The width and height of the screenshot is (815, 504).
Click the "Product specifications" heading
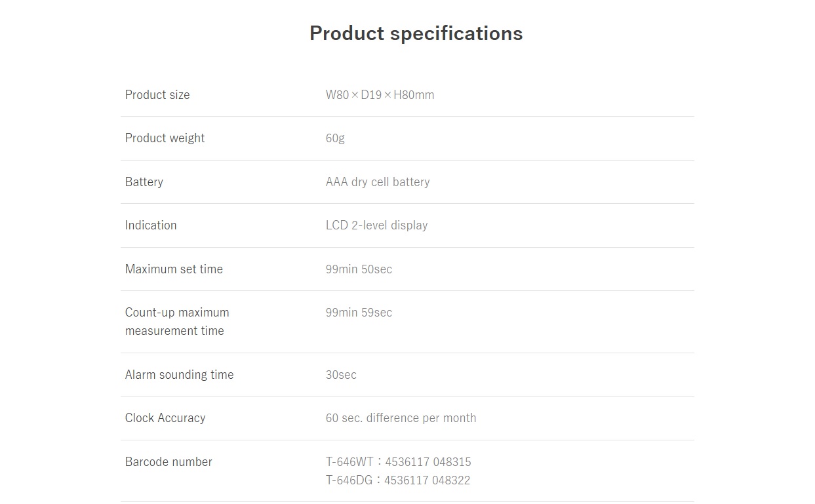point(416,33)
